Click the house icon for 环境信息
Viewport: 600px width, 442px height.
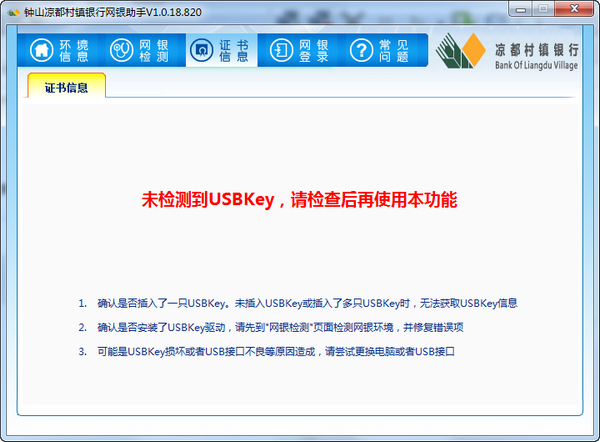click(41, 51)
